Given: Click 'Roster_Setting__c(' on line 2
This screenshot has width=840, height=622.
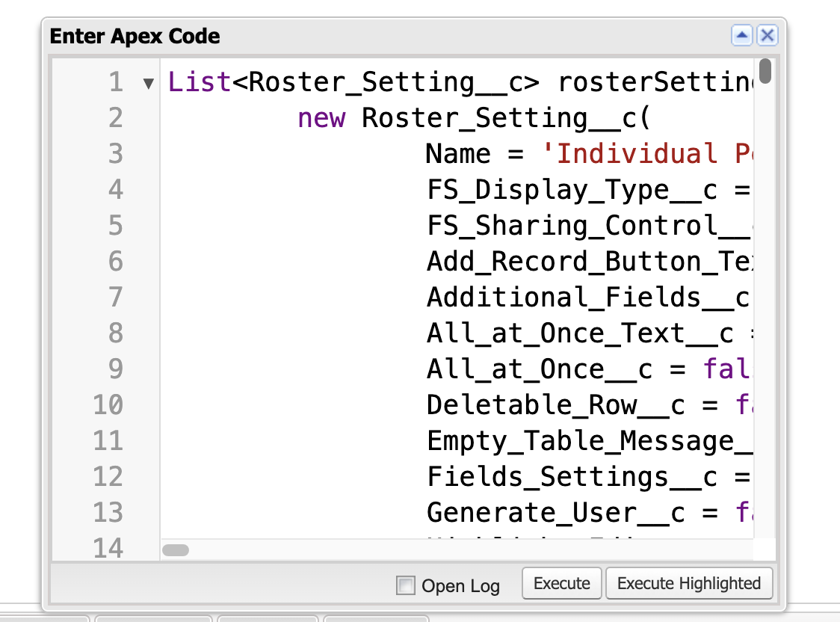Looking at the screenshot, I should click(x=507, y=118).
